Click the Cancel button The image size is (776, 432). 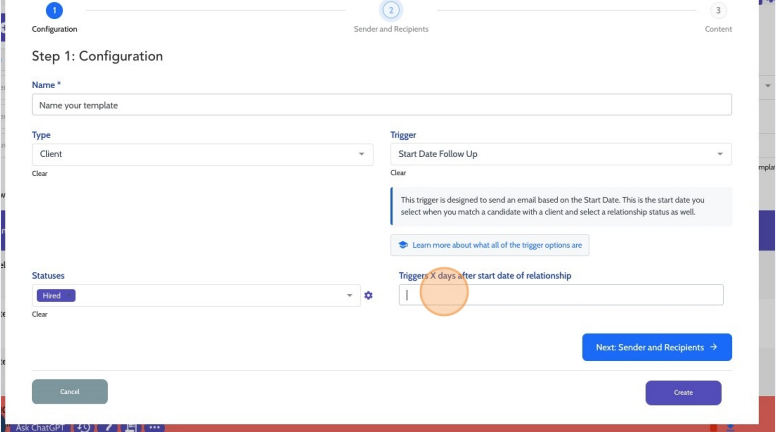70,391
